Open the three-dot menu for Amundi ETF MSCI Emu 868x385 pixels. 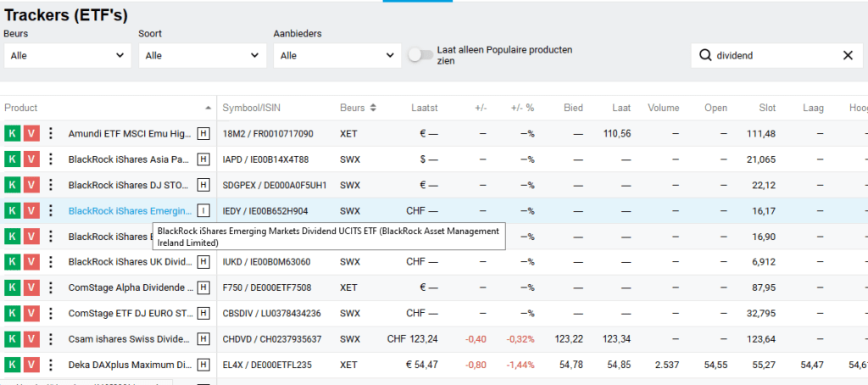[51, 133]
